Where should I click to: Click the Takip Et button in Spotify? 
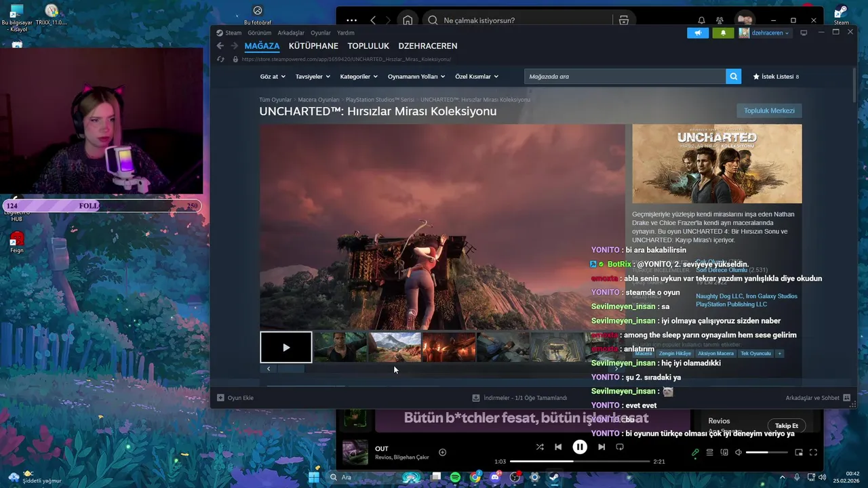[x=787, y=426]
